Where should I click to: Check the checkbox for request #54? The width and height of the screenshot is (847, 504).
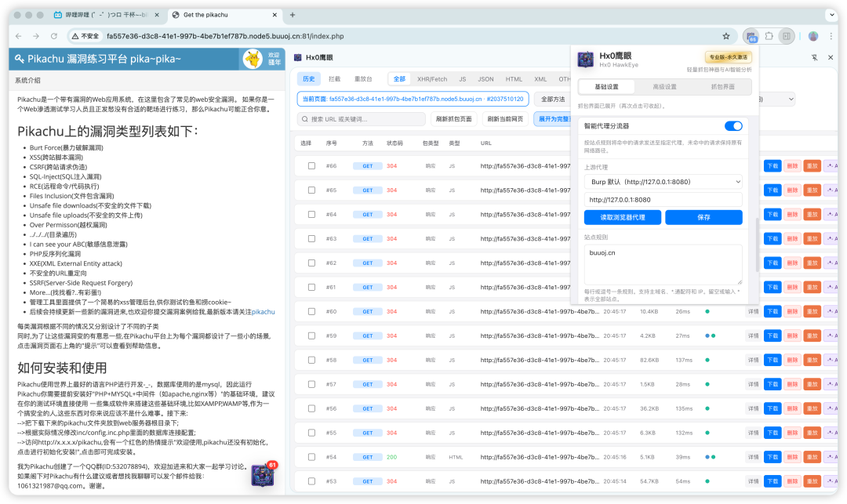[311, 457]
